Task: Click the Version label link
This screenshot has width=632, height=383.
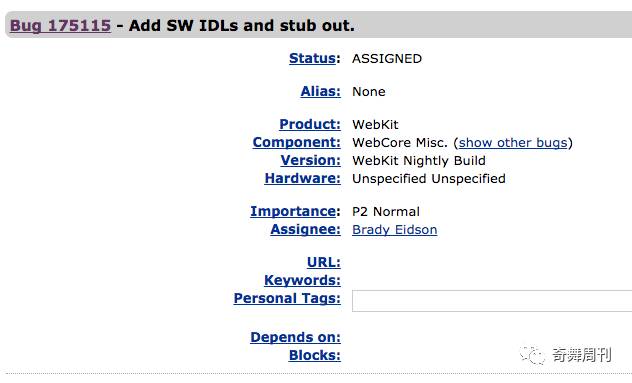Action: tap(311, 160)
